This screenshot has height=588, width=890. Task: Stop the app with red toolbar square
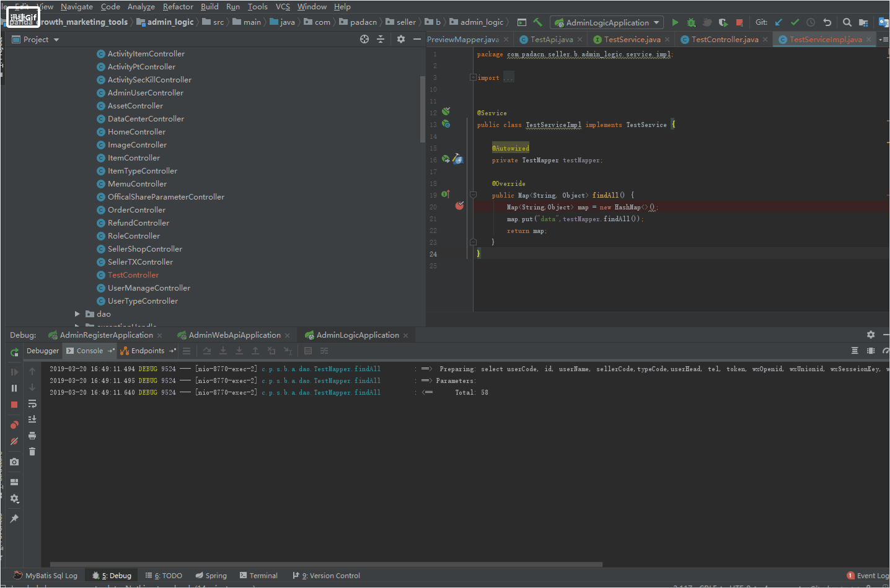tap(739, 22)
